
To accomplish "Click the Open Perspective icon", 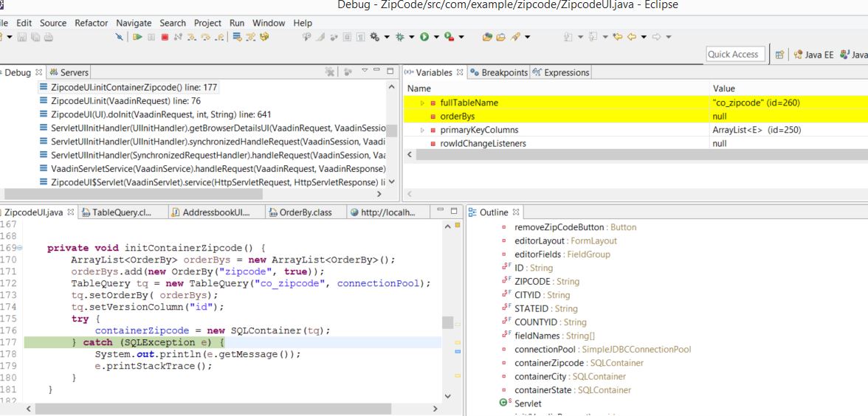I will pyautogui.click(x=778, y=55).
